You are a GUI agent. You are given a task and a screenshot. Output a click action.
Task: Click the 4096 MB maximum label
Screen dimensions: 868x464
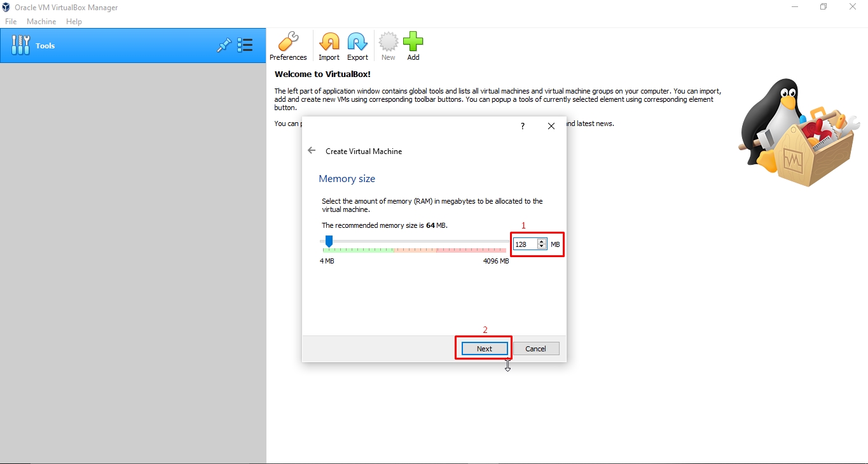tap(496, 261)
